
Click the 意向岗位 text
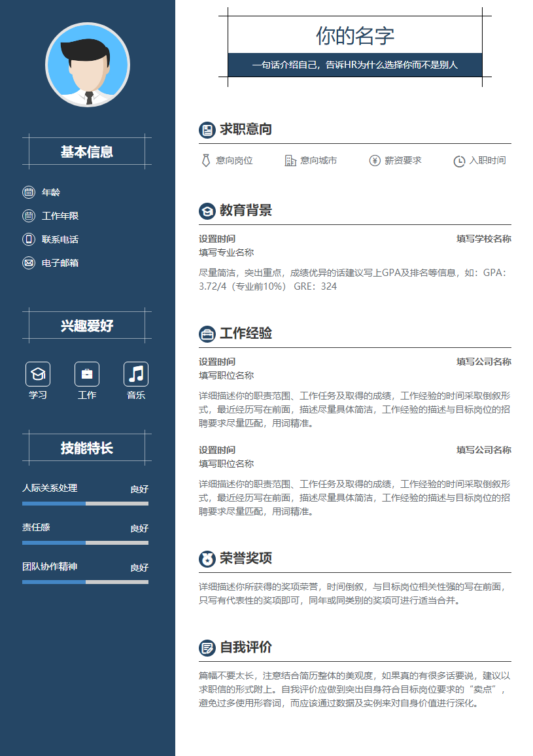pyautogui.click(x=234, y=161)
